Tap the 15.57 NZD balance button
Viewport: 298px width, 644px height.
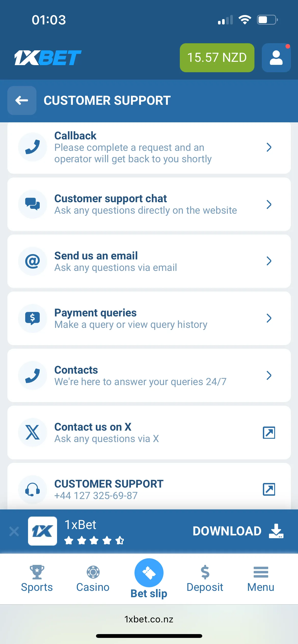pos(217,58)
